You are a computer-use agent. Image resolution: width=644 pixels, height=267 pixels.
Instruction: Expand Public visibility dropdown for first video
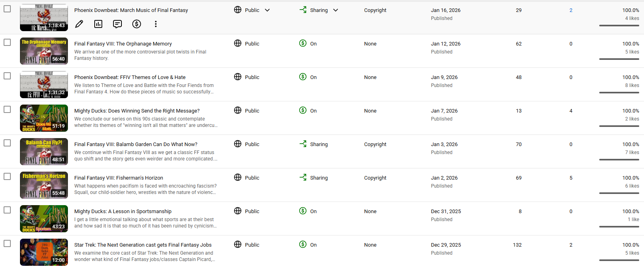pos(267,10)
